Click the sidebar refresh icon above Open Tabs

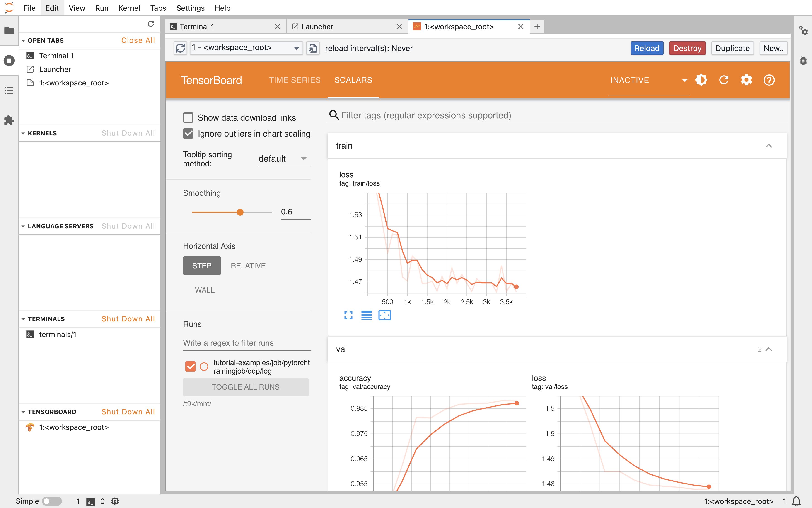[151, 24]
